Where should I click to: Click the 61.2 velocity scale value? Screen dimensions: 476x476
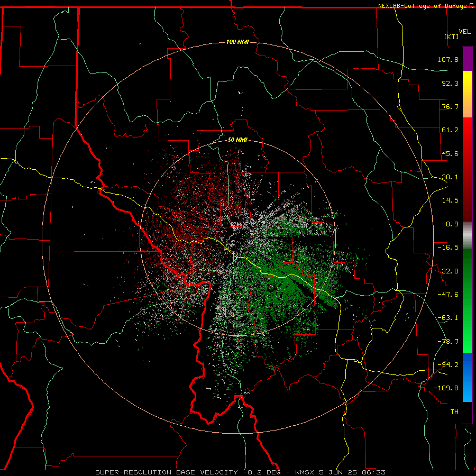[x=450, y=130]
